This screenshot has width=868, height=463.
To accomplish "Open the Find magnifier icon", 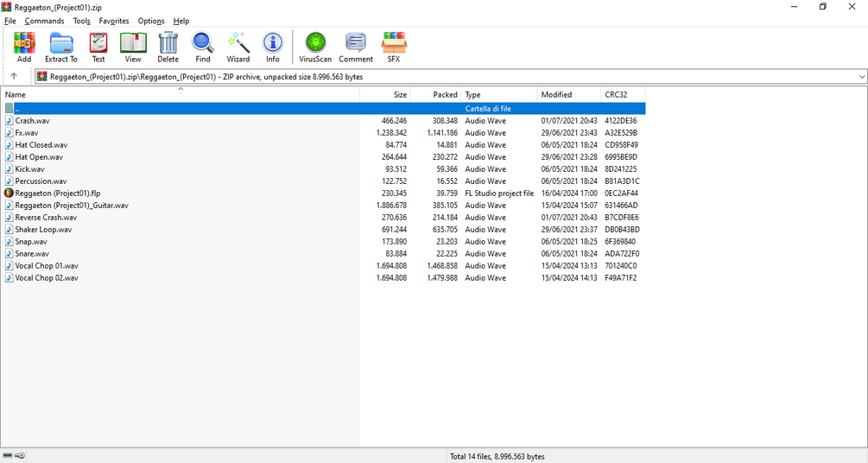I will (x=203, y=47).
